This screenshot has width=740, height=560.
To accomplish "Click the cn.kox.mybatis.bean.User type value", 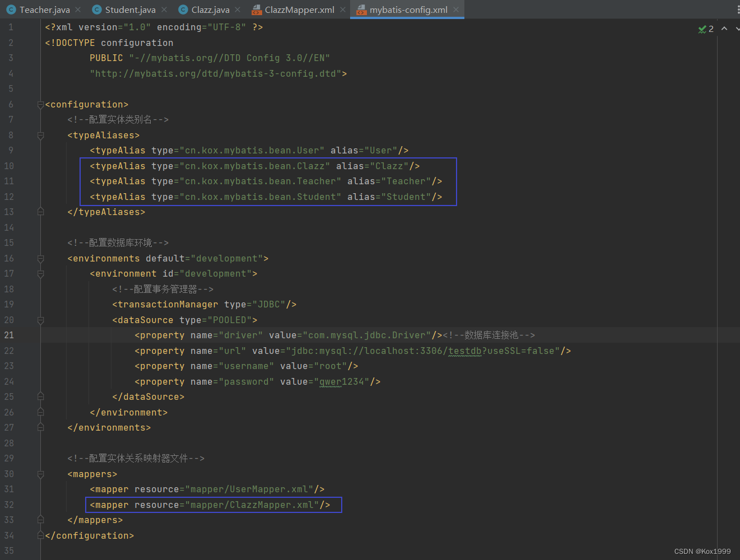I will [x=252, y=150].
